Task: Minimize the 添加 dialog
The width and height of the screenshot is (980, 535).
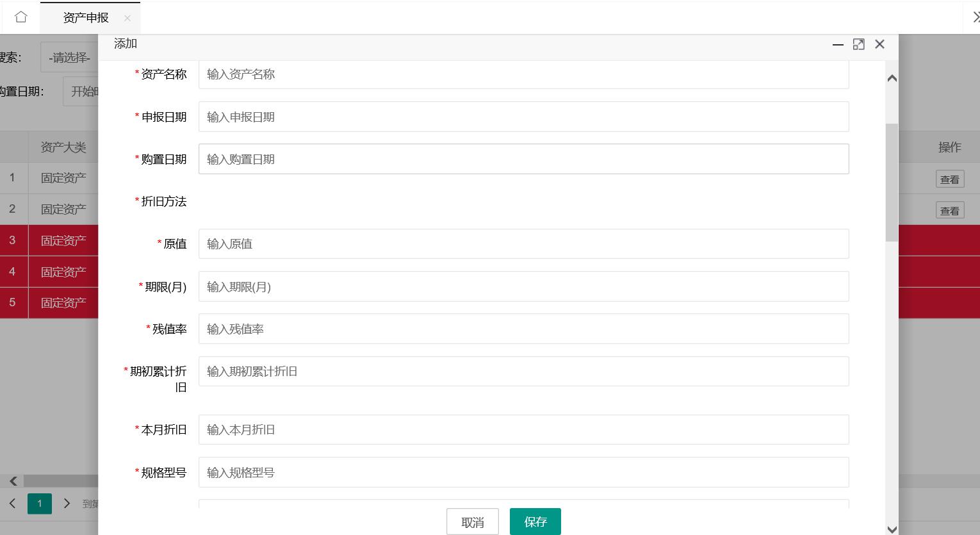Action: tap(838, 44)
